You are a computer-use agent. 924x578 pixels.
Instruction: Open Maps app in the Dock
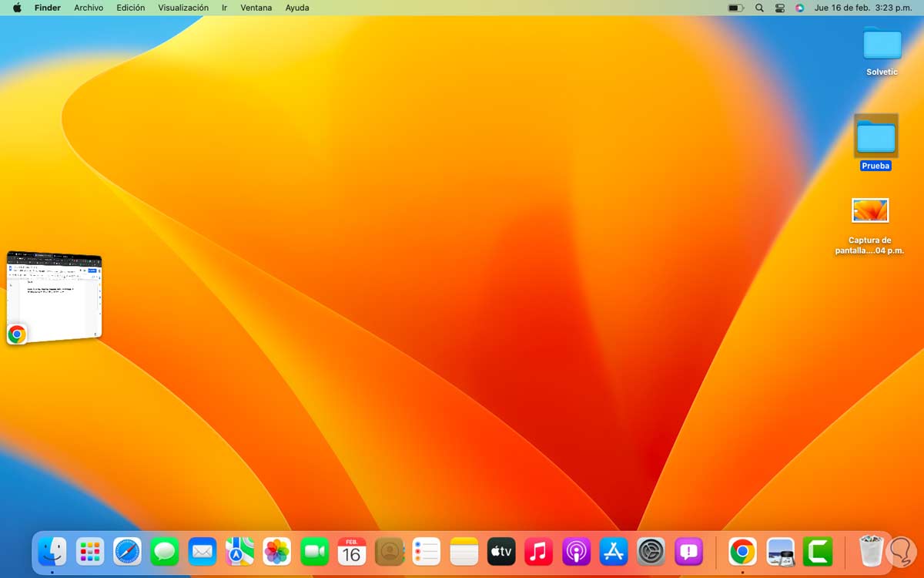tap(239, 552)
